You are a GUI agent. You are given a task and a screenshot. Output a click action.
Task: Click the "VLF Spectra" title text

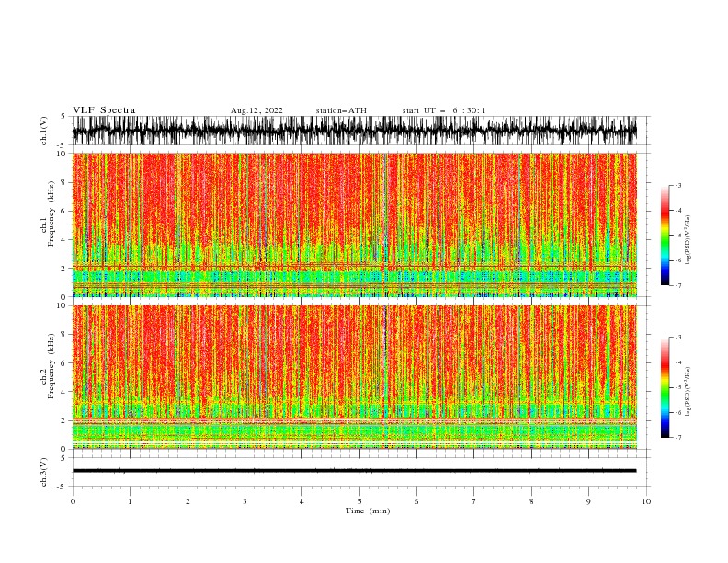[x=104, y=110]
